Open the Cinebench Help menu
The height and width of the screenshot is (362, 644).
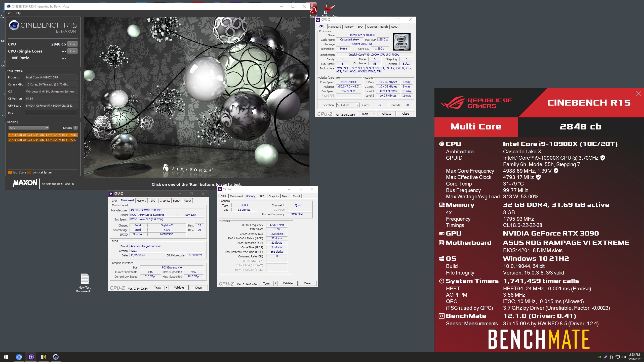click(18, 13)
